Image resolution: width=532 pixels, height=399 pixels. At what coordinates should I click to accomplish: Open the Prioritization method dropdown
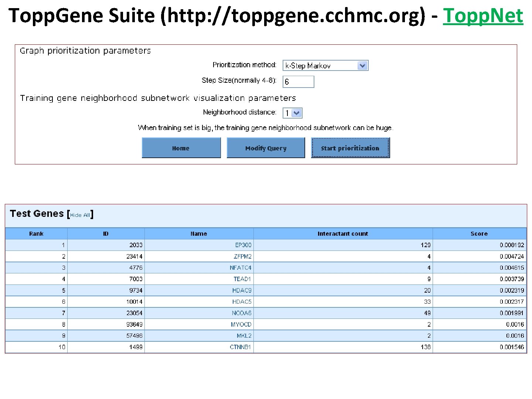pos(325,65)
